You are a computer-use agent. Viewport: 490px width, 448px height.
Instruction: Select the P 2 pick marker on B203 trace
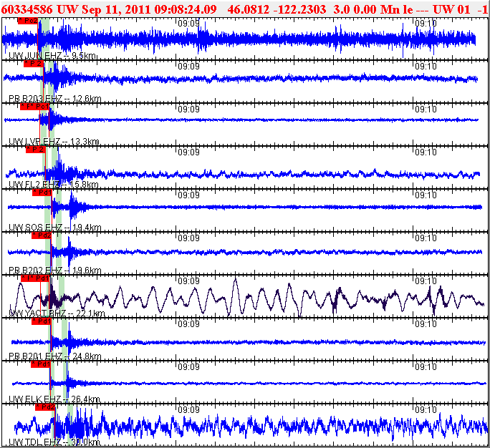pyautogui.click(x=34, y=64)
